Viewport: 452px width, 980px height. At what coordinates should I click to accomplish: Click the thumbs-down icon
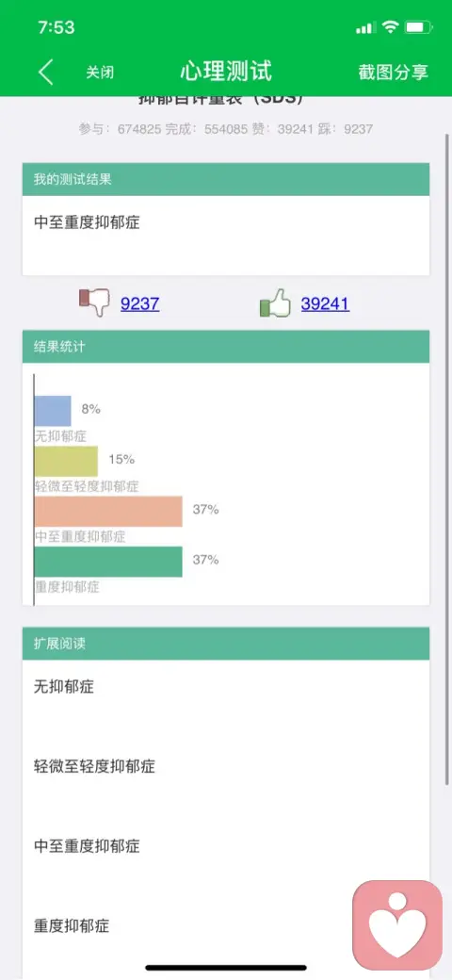93,303
